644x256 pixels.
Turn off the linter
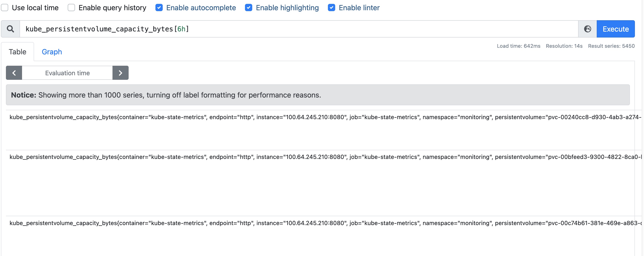[331, 8]
